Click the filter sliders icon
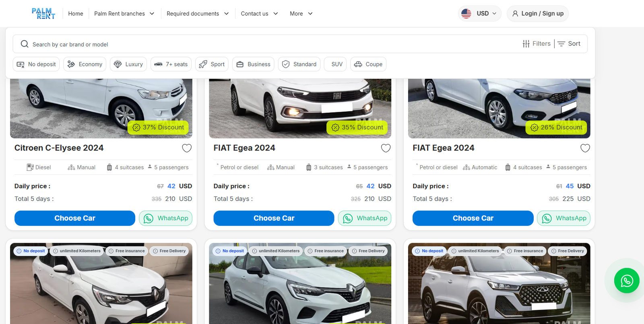The image size is (644, 324). 526,44
